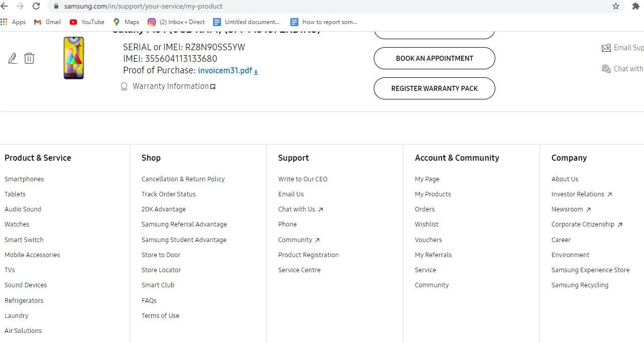Open Track Order Status link
This screenshot has width=644, height=343.
click(169, 194)
